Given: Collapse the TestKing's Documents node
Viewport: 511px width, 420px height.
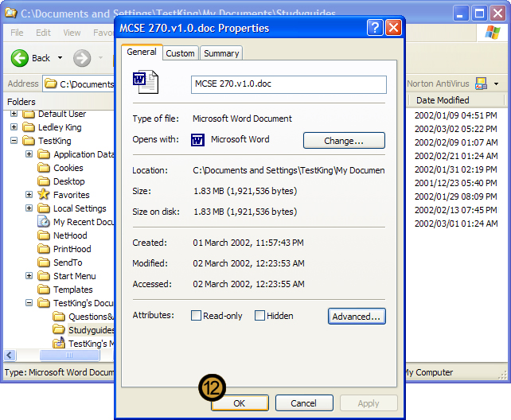Looking at the screenshot, I should point(29,303).
